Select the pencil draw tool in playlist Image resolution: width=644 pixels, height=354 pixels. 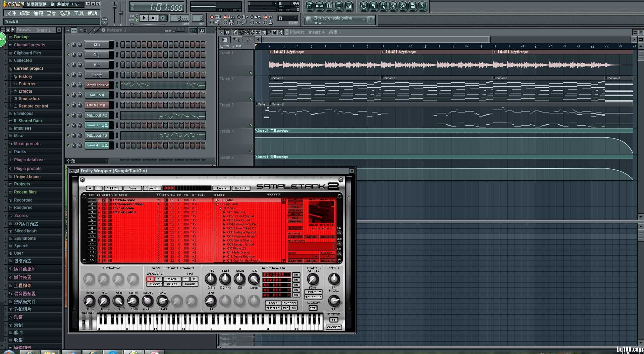point(235,32)
